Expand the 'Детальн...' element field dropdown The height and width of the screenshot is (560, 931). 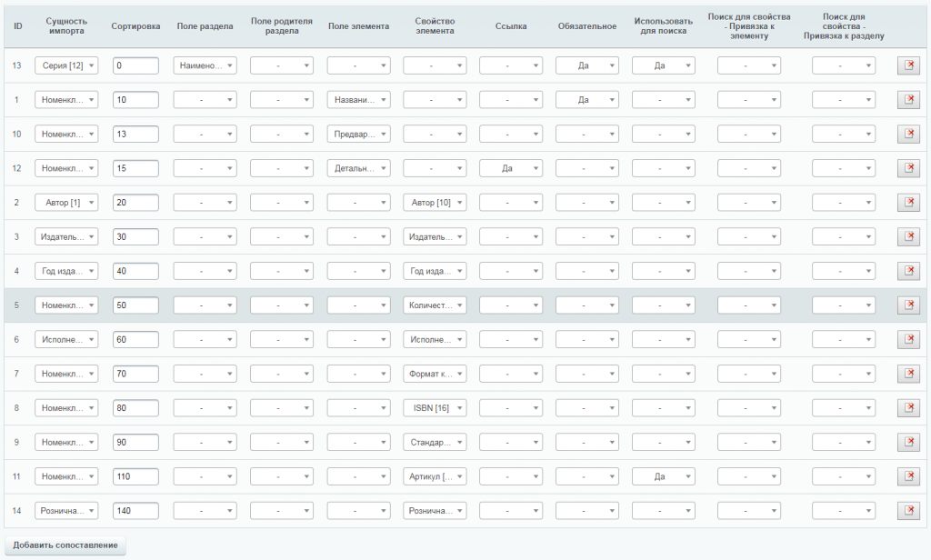(358, 168)
